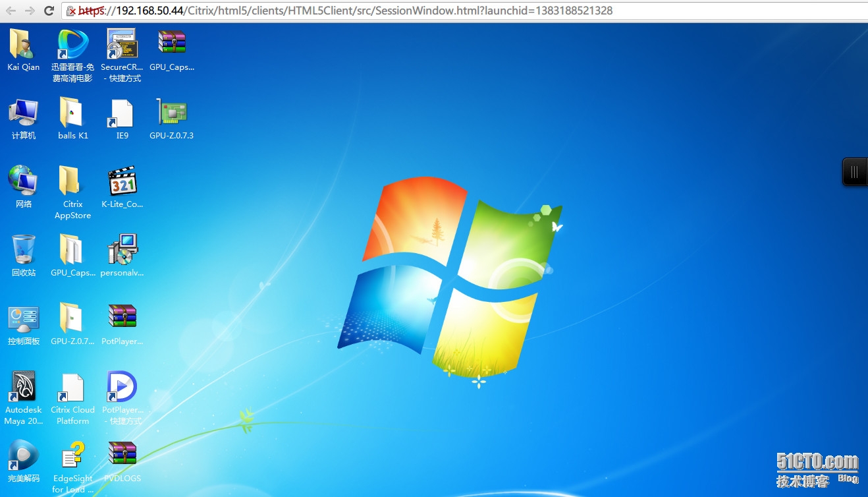Open the SecureCRT shortcut icon
Image resolution: width=868 pixels, height=497 pixels.
pos(122,44)
